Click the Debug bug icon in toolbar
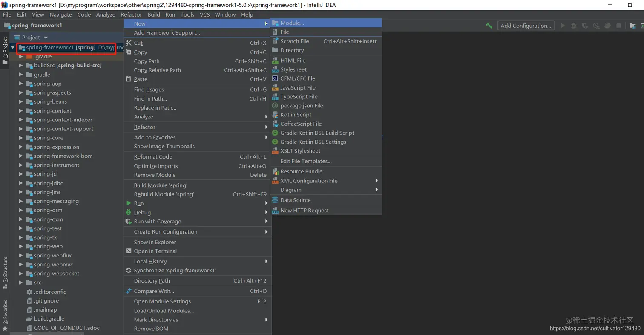 [574, 26]
